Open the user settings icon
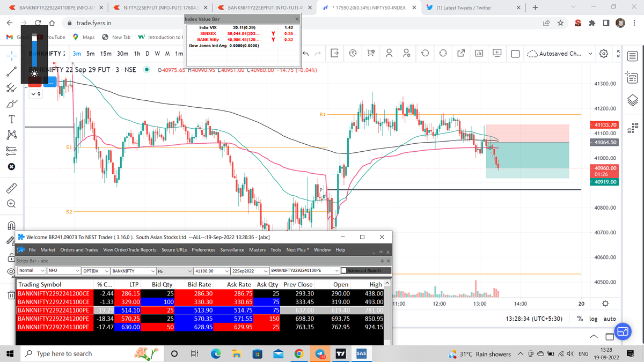 (x=407, y=53)
